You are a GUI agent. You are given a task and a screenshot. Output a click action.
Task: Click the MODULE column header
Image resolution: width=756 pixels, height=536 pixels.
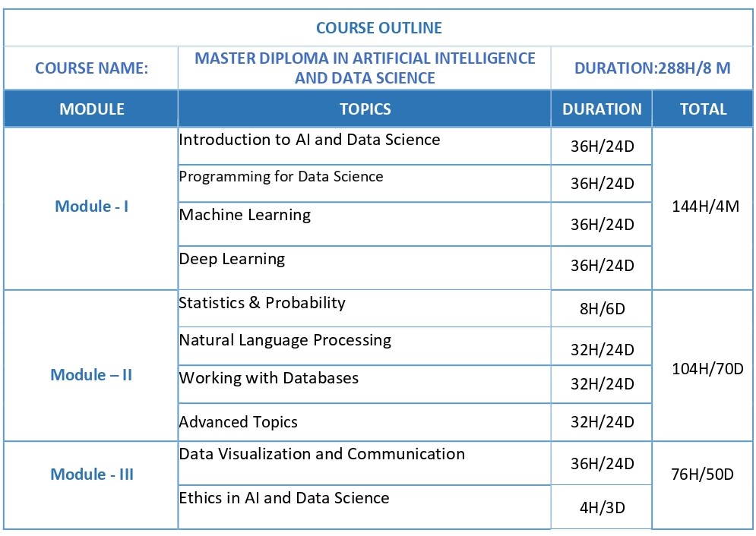click(91, 109)
